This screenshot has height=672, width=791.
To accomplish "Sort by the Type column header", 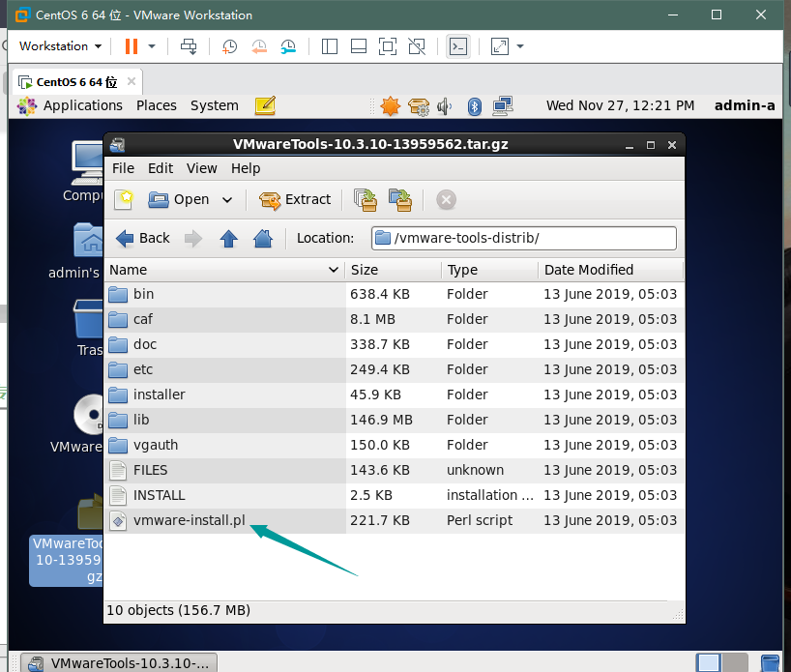I will [x=489, y=270].
